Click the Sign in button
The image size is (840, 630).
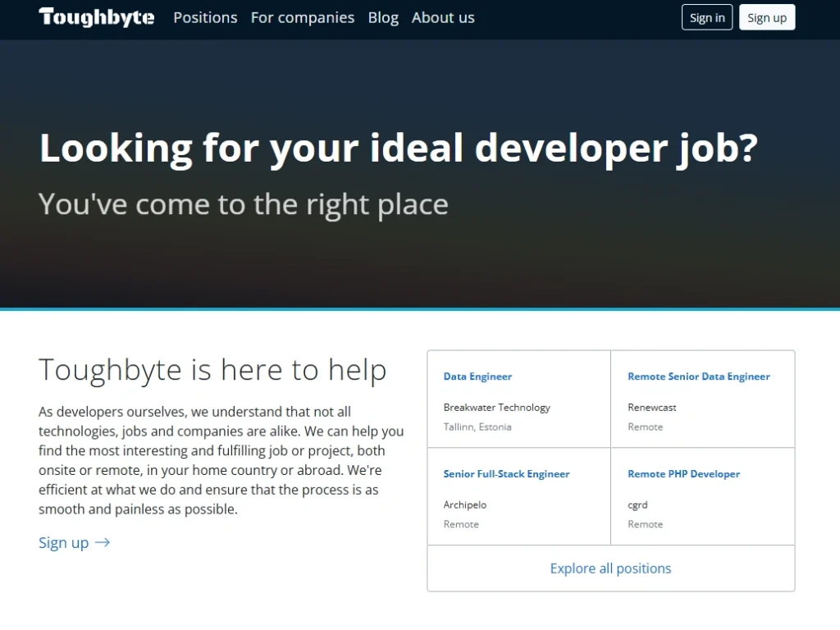[707, 17]
